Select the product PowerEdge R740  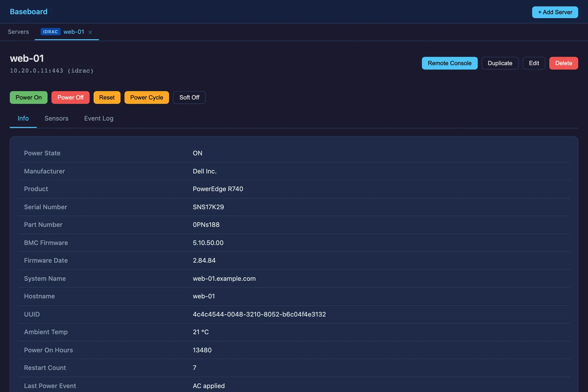tap(218, 189)
